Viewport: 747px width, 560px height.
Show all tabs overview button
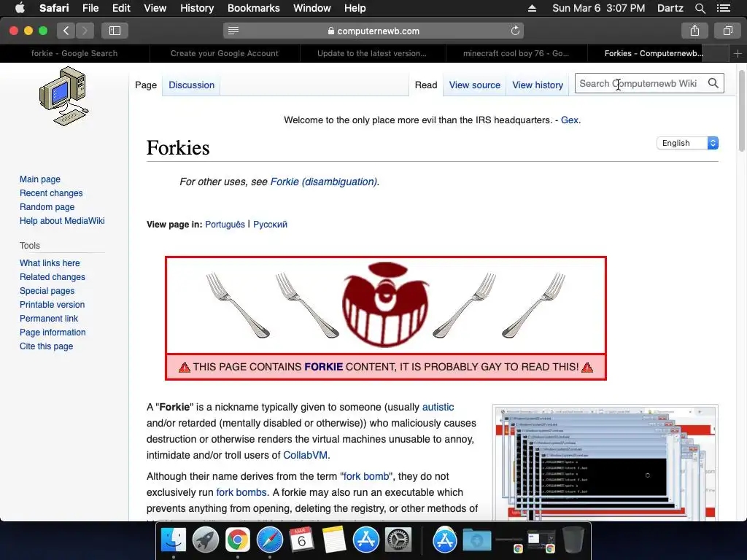tap(727, 31)
